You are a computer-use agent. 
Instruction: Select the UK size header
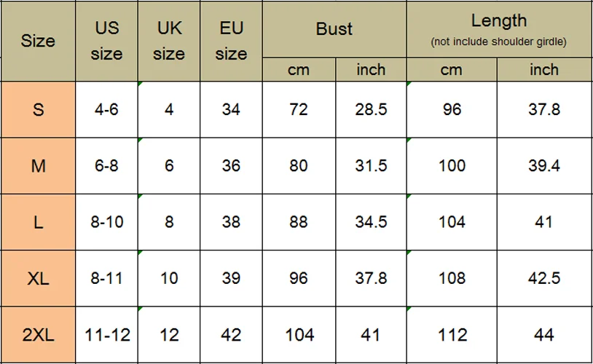click(169, 41)
